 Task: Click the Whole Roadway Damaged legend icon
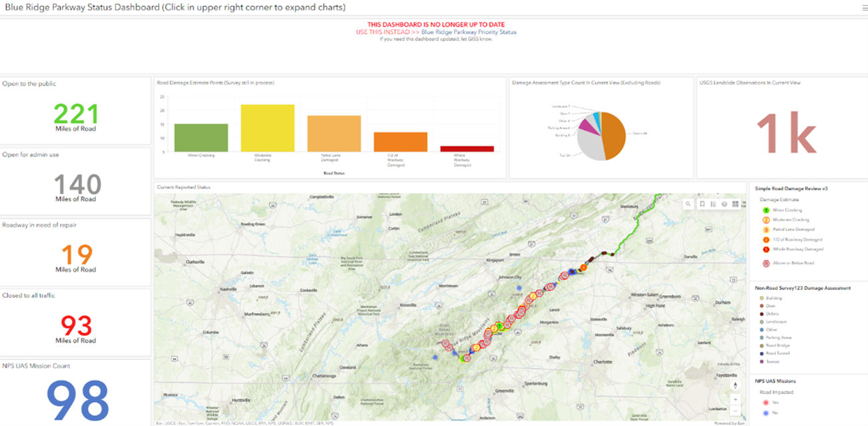[766, 249]
